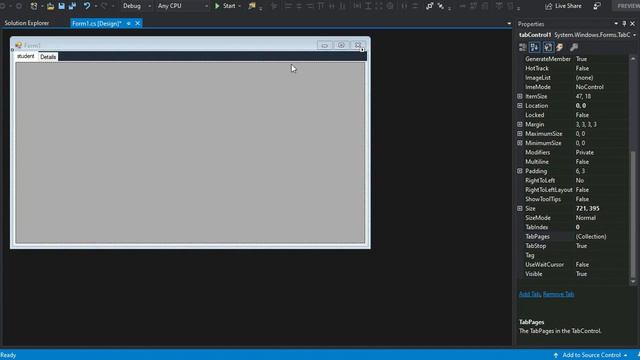The height and width of the screenshot is (360, 640).
Task: Expand the Size property
Action: [520, 209]
